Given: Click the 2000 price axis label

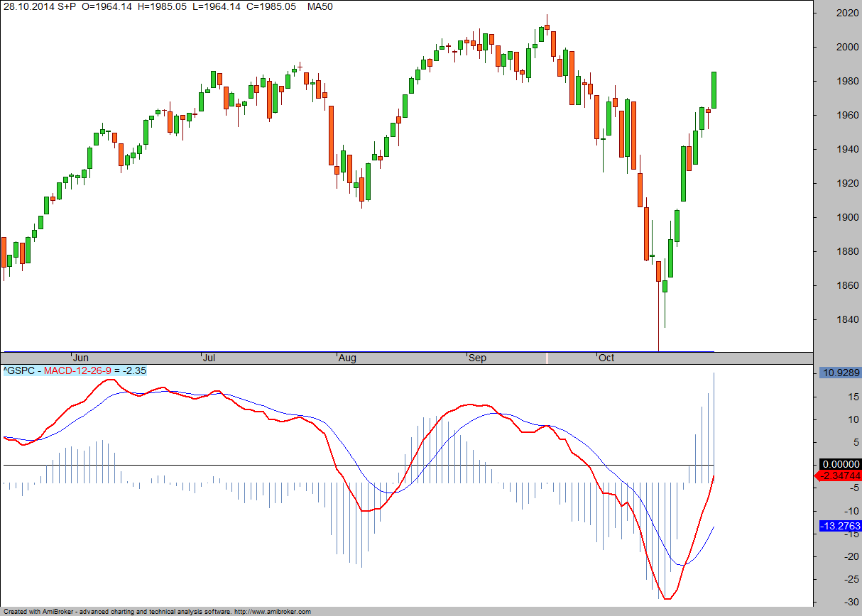Looking at the screenshot, I should [x=849, y=47].
